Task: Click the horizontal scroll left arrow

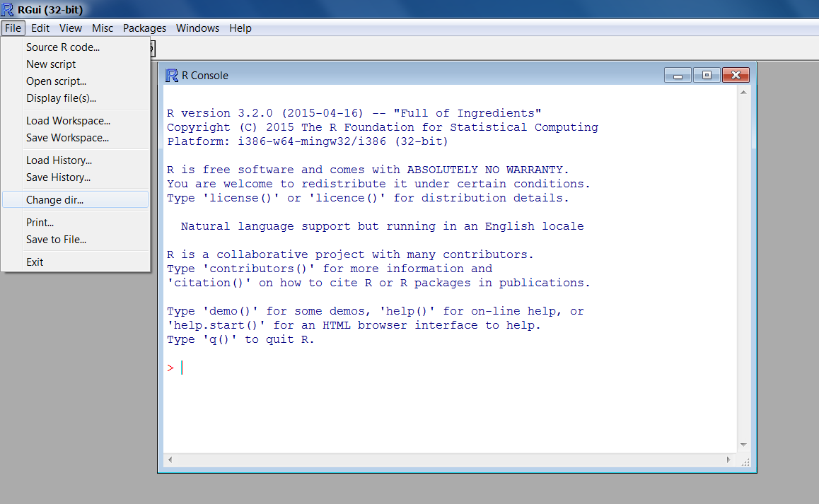Action: tap(170, 460)
